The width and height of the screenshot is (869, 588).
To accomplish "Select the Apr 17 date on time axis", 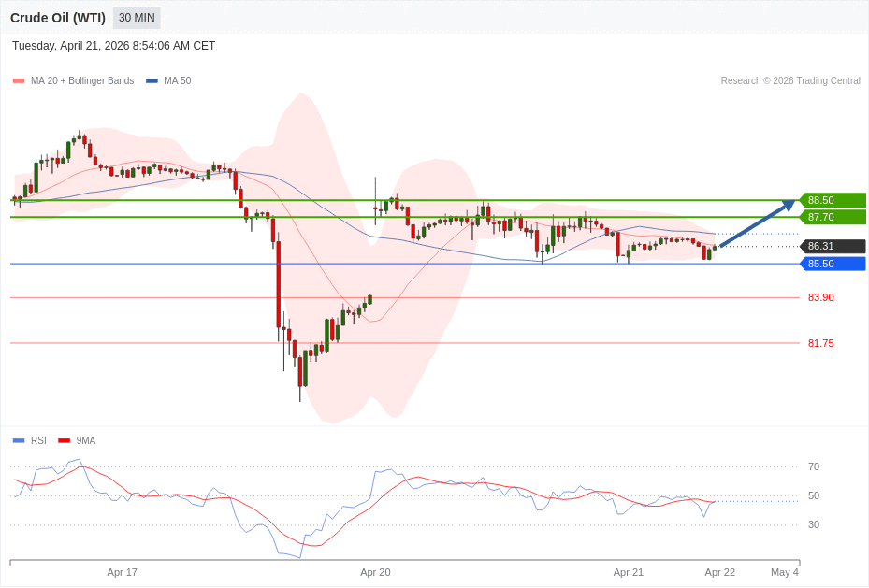I will coord(122,572).
